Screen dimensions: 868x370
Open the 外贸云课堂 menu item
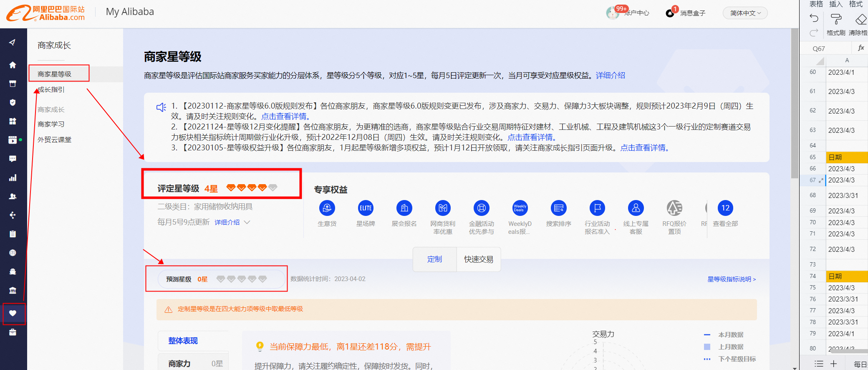tap(54, 139)
